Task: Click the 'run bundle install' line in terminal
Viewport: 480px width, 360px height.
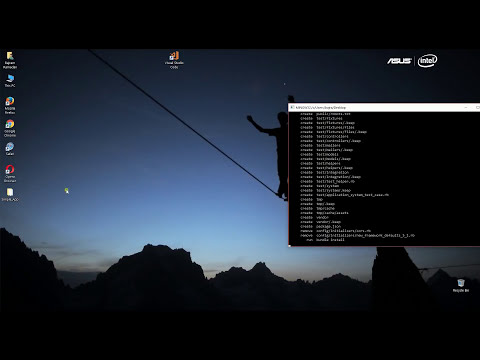Action: 325,240
